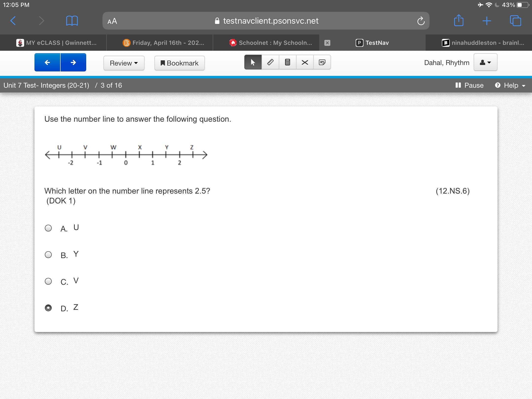
Task: Open the user account dropdown
Action: coord(485,63)
